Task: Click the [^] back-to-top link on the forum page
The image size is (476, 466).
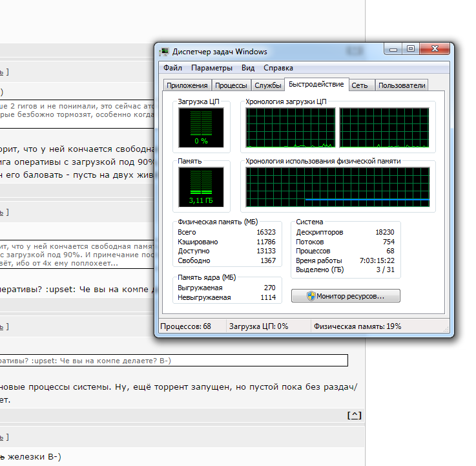Action: click(354, 415)
